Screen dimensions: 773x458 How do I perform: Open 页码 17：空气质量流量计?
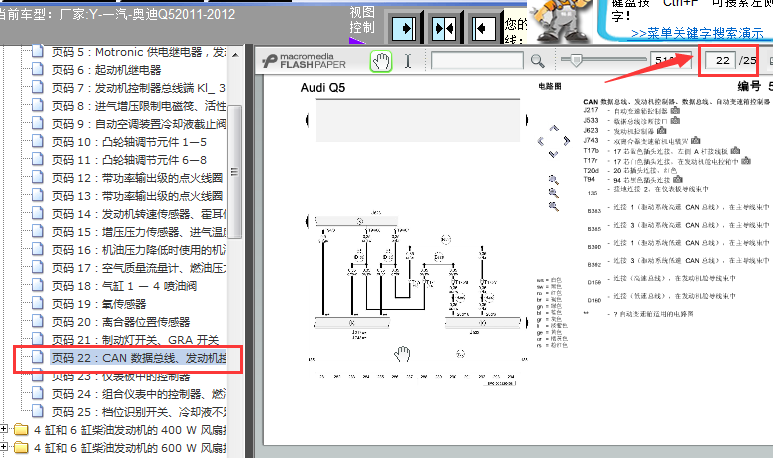tap(139, 268)
